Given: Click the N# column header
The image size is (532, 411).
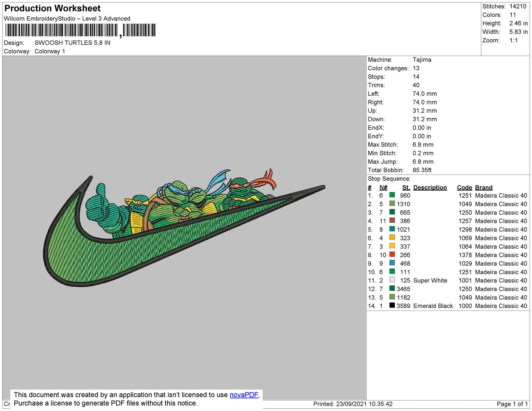Looking at the screenshot, I should coord(383,188).
